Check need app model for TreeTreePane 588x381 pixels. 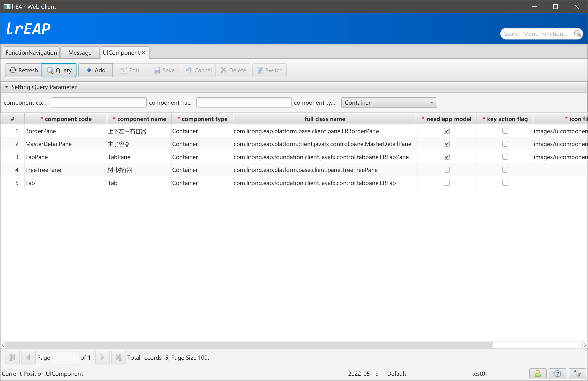coord(447,170)
